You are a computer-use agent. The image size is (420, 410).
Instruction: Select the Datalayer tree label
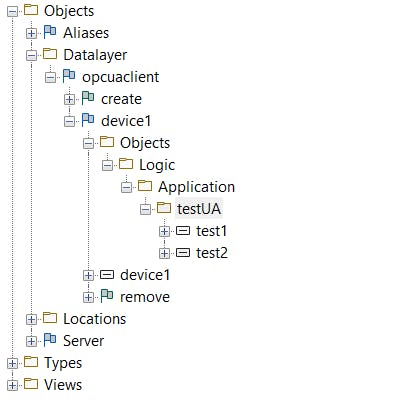coord(95,55)
